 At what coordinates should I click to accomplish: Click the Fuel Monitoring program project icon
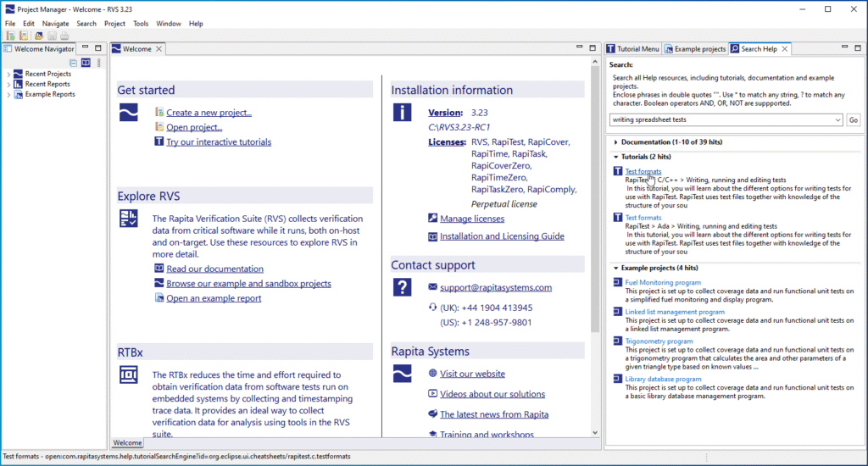point(618,282)
